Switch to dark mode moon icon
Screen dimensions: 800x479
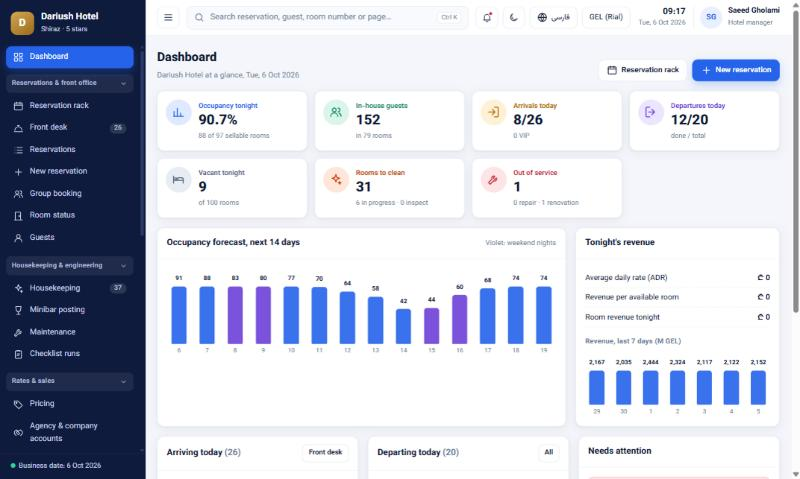tap(513, 17)
